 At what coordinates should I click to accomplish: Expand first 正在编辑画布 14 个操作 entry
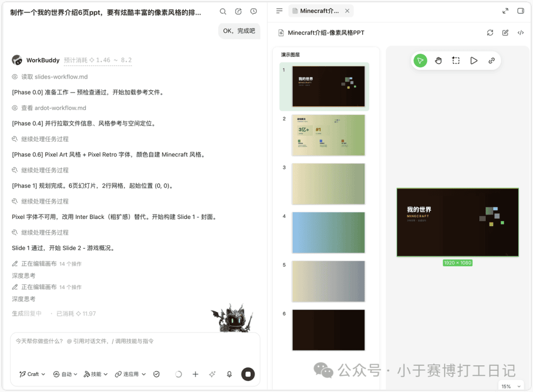point(47,264)
